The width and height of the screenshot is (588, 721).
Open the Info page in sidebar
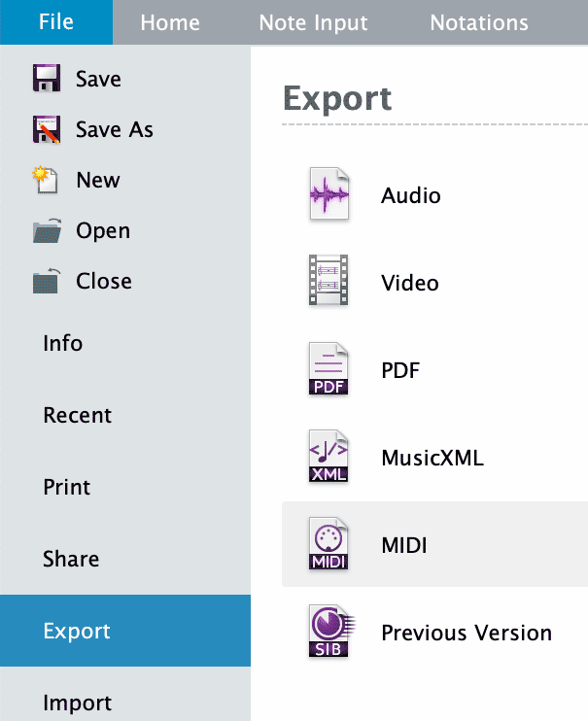coord(63,343)
